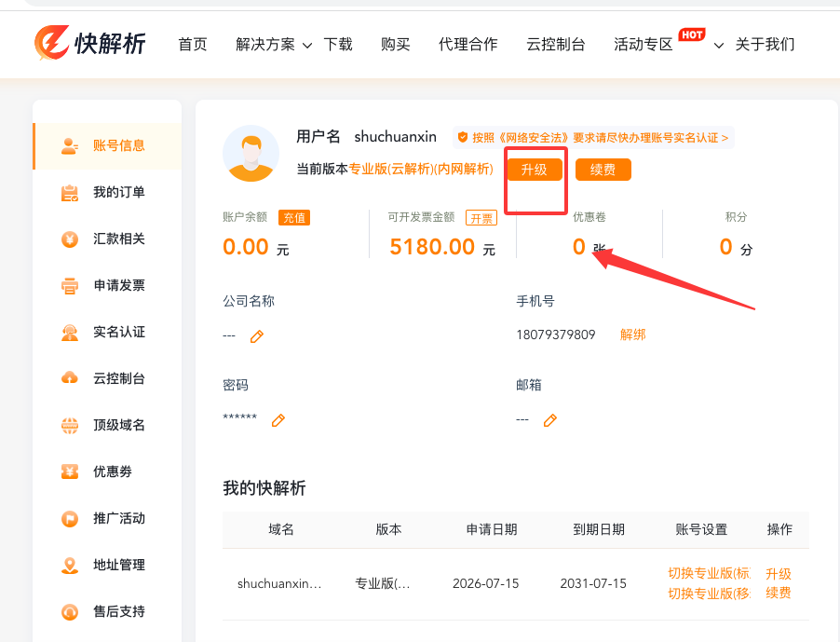Image resolution: width=840 pixels, height=642 pixels.
Task: Open the 地址管理 location pin icon
Action: pyautogui.click(x=70, y=566)
